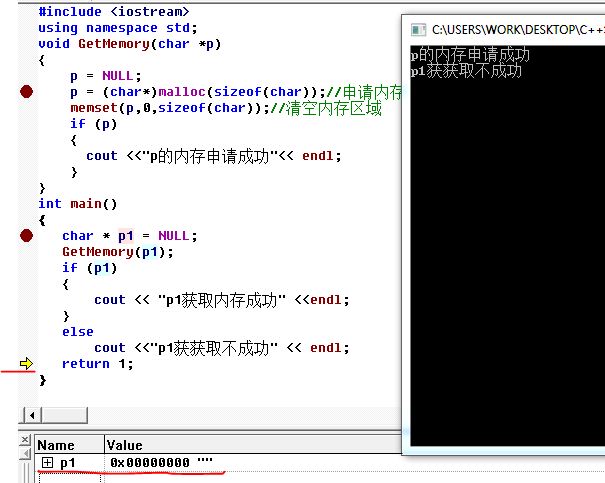Click 'int main()' line
The image size is (605, 483).
pyautogui.click(x=78, y=204)
